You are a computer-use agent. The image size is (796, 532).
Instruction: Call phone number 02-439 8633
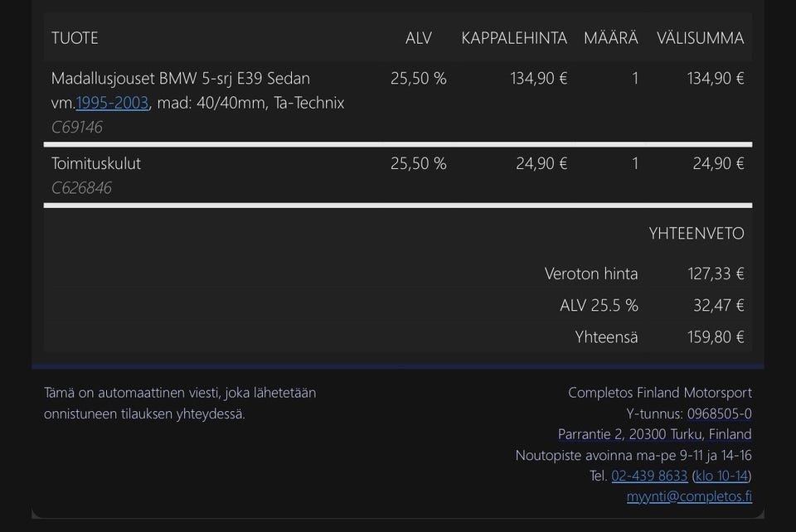pos(649,476)
